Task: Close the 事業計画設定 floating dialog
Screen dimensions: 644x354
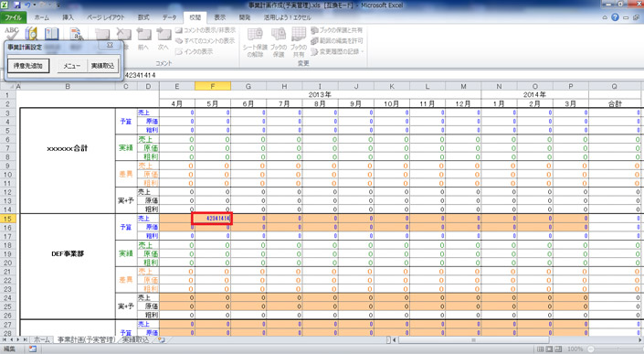Action: pos(110,45)
